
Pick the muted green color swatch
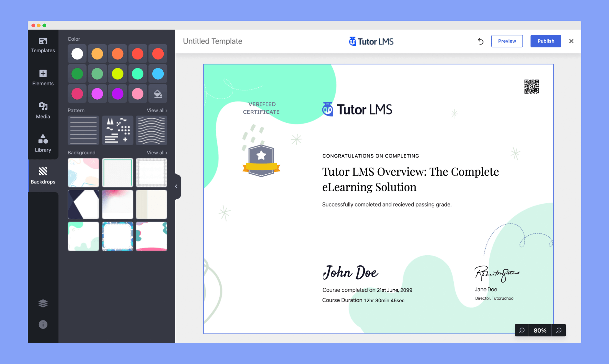coord(97,74)
